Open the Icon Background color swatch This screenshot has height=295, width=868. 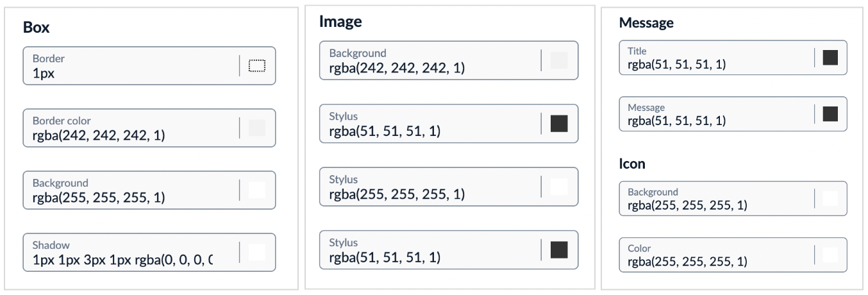[830, 198]
